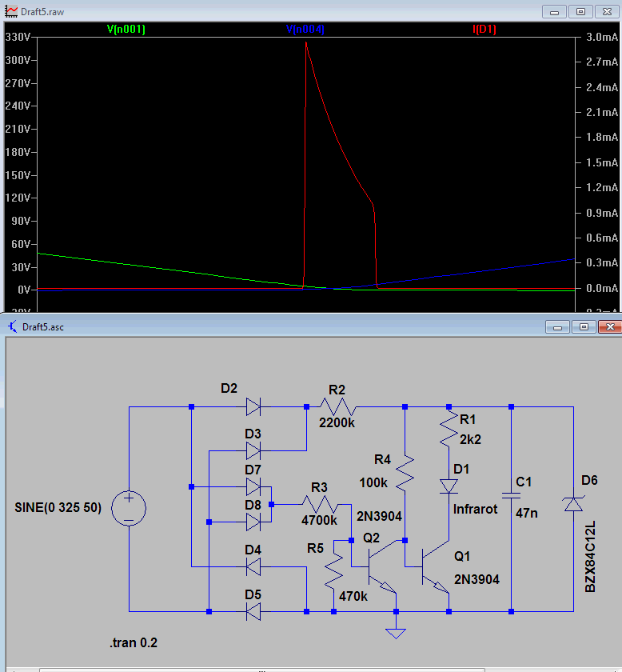This screenshot has width=622, height=672.
Task: Select diode D4 symbol in schematic
Action: (x=253, y=567)
